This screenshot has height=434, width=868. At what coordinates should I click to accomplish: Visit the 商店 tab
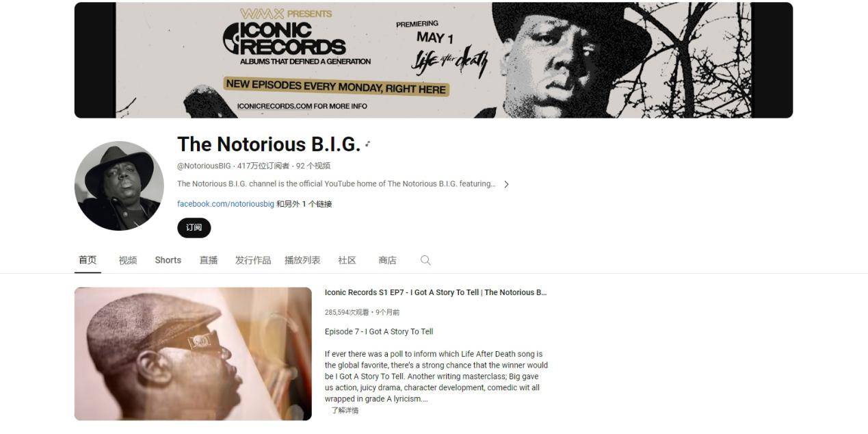point(388,260)
